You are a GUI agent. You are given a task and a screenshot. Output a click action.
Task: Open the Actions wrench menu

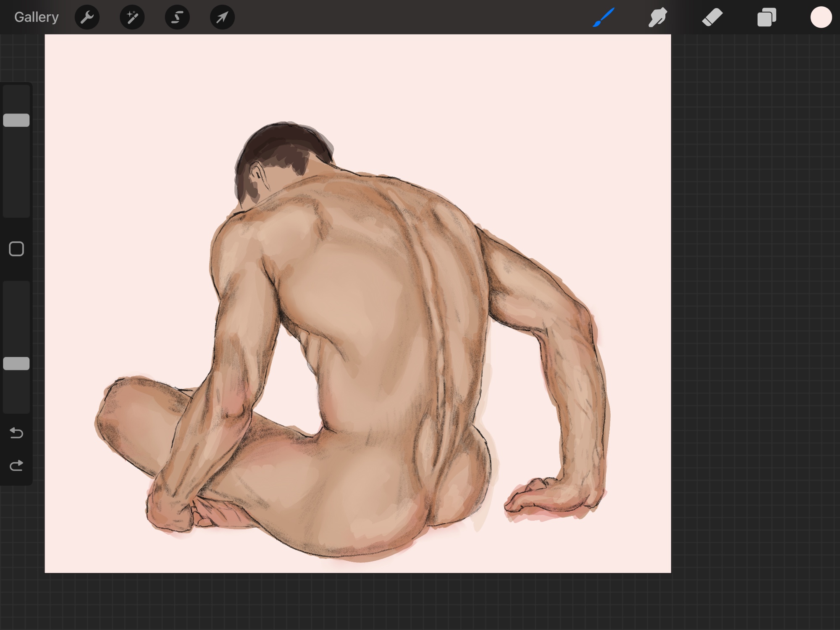pos(87,17)
